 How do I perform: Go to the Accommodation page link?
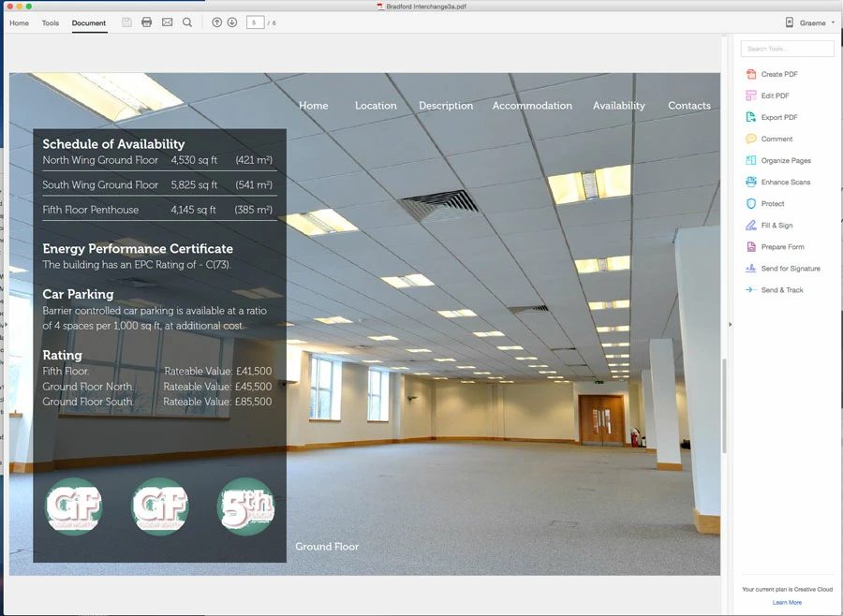[x=532, y=106]
